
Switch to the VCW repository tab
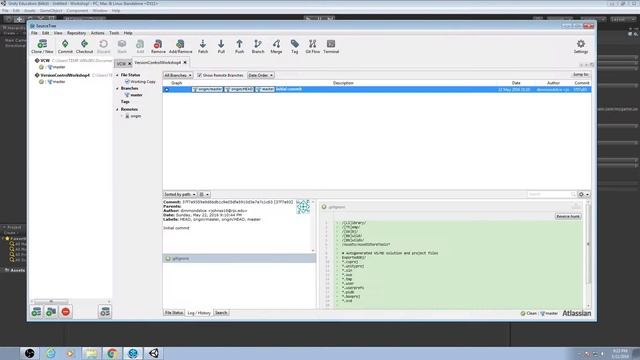121,64
